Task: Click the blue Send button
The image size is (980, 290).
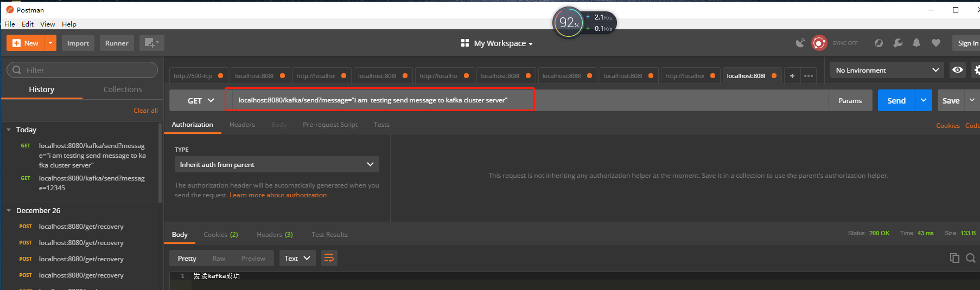Action: 896,100
